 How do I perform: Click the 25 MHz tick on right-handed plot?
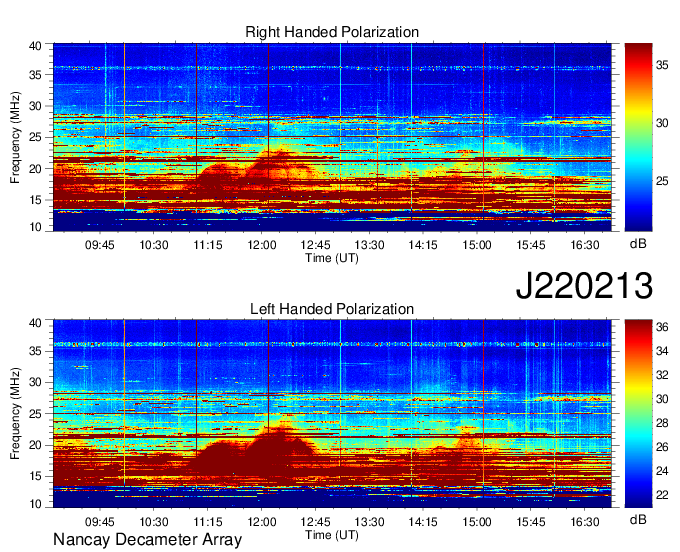click(35, 137)
